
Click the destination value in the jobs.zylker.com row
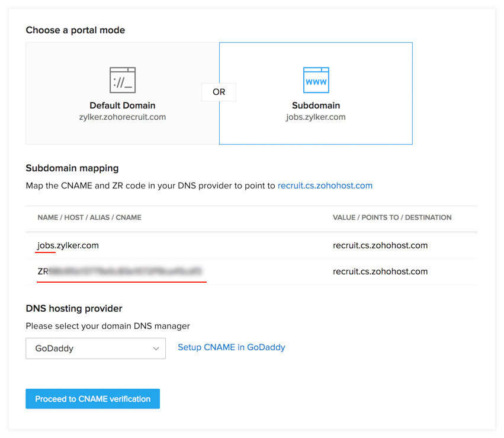(380, 245)
